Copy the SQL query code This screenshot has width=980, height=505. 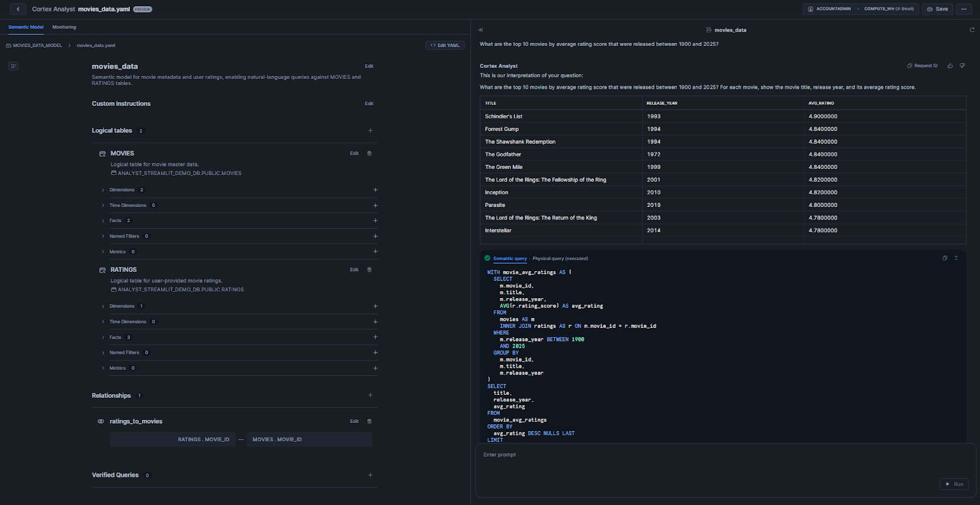click(x=944, y=258)
